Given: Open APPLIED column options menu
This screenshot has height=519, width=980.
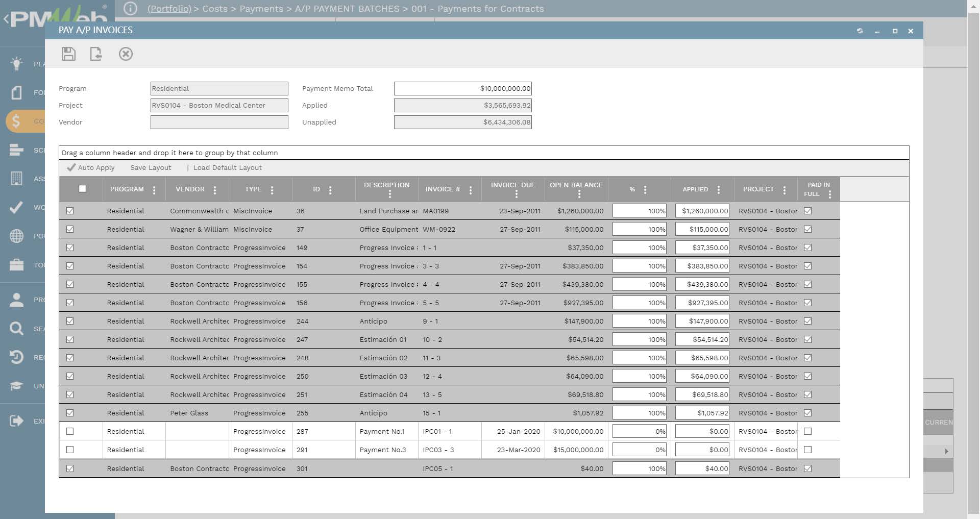Looking at the screenshot, I should (x=719, y=190).
